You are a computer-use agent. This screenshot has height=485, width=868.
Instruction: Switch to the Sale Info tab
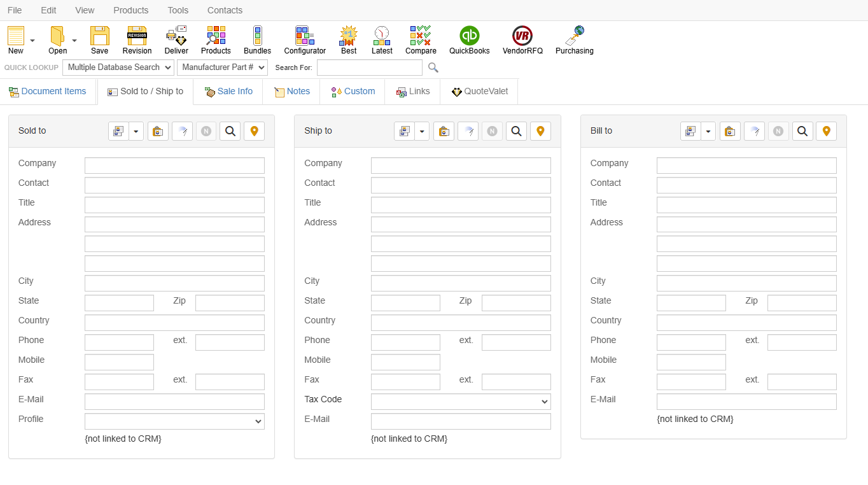(228, 92)
